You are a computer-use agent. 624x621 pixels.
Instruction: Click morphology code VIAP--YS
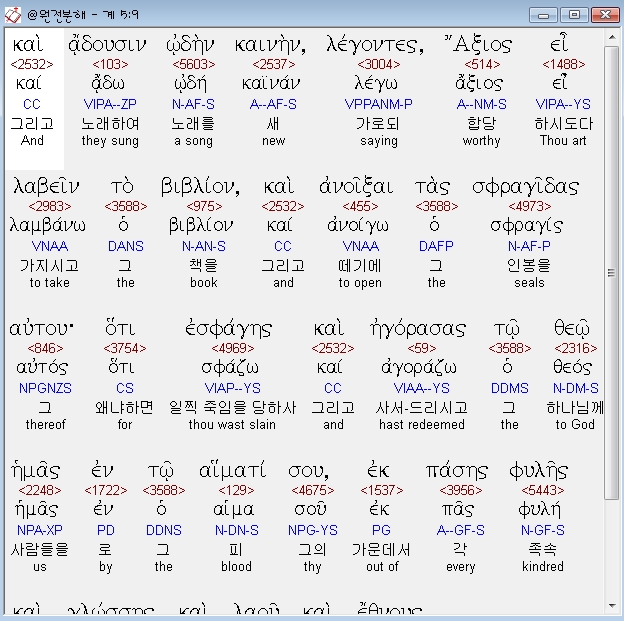233,389
